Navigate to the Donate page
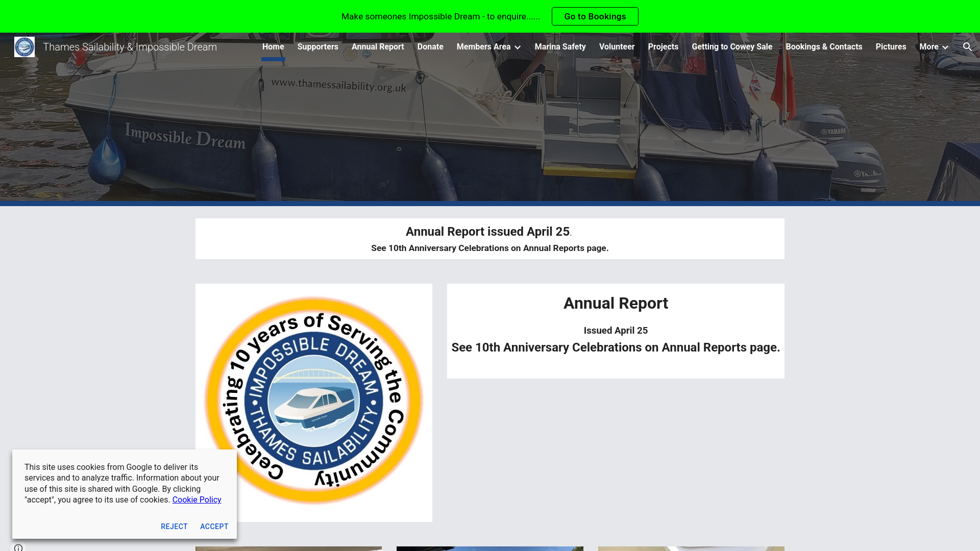Screen dimensions: 980x551 (430, 47)
